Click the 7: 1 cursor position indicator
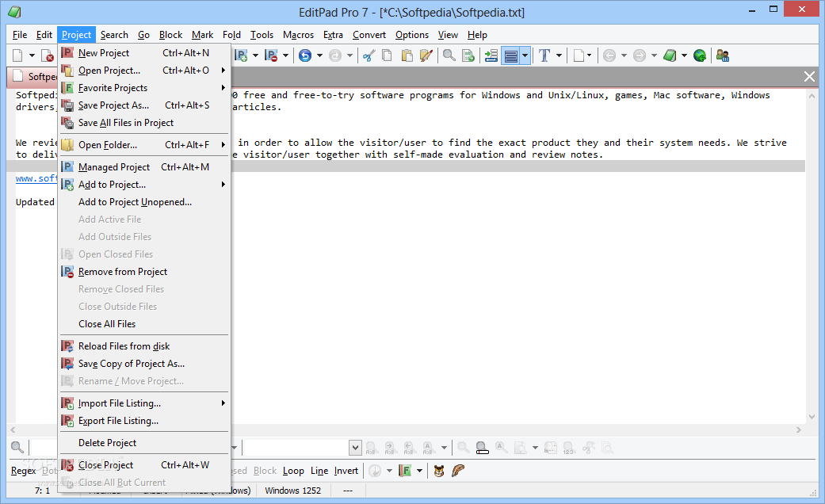This screenshot has height=504, width=825. [x=42, y=491]
